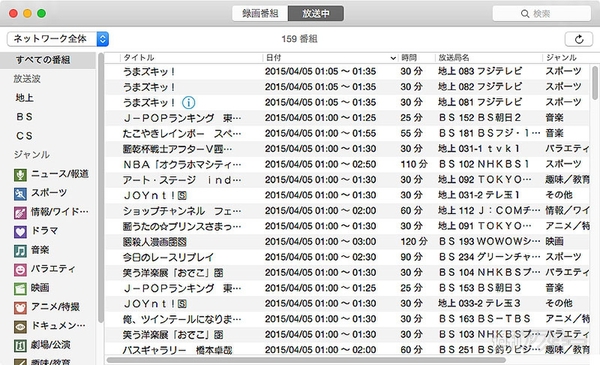This screenshot has width=600, height=365.
Task: Click 地上 031-1 ｔｖｋ１ station cell
Action: coord(479,149)
